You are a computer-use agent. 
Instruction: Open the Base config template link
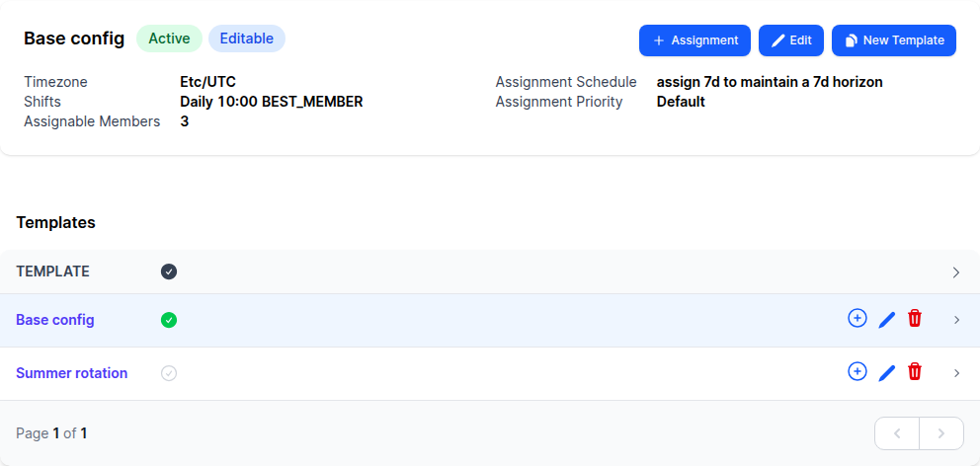coord(55,320)
